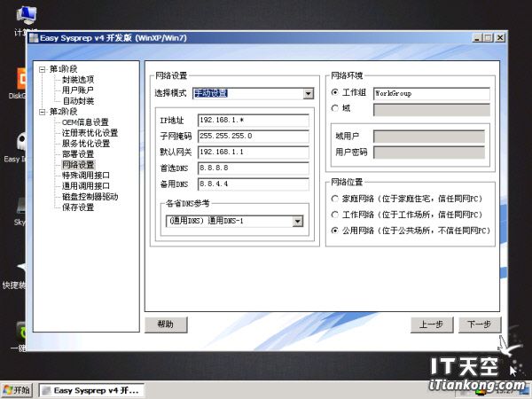Screen dimensions: 532x399
Task: Click the 帮助 button
Action: click(166, 325)
